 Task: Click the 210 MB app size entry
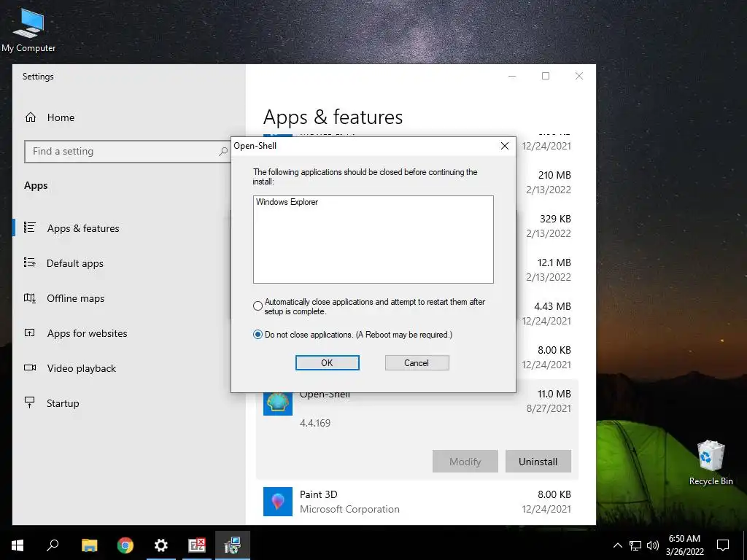click(x=554, y=175)
